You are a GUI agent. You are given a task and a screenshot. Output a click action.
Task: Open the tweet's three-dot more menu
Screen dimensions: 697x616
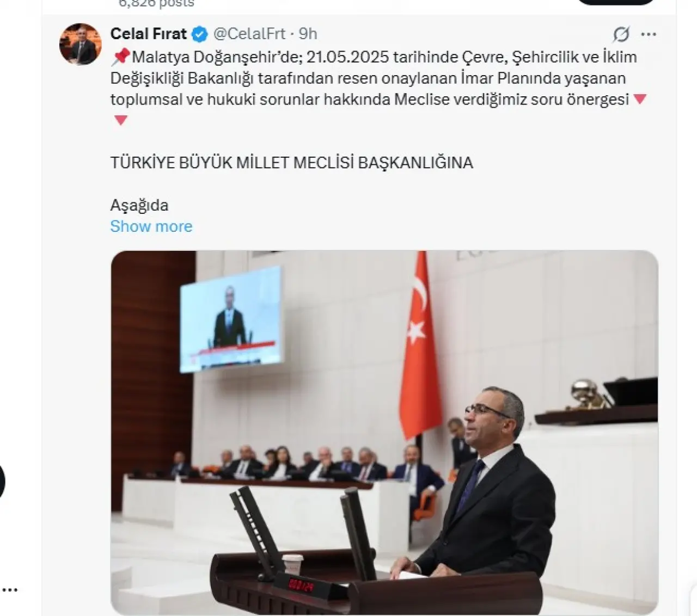(x=649, y=34)
